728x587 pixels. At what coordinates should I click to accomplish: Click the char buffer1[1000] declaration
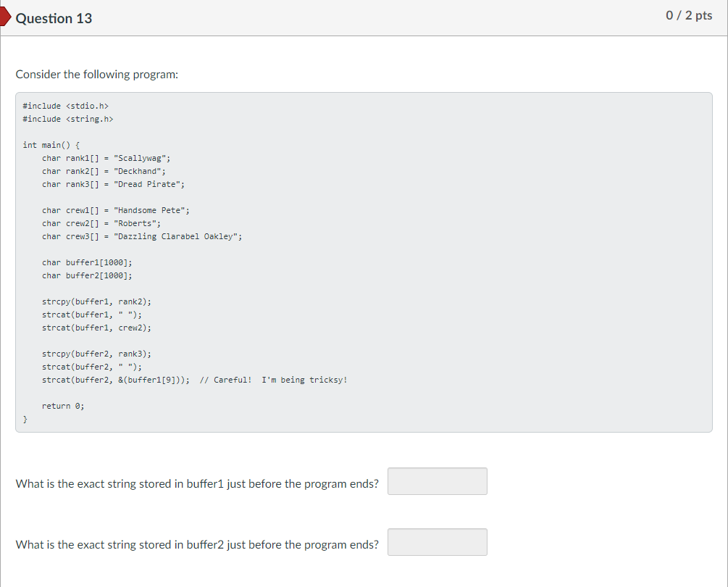click(x=87, y=262)
